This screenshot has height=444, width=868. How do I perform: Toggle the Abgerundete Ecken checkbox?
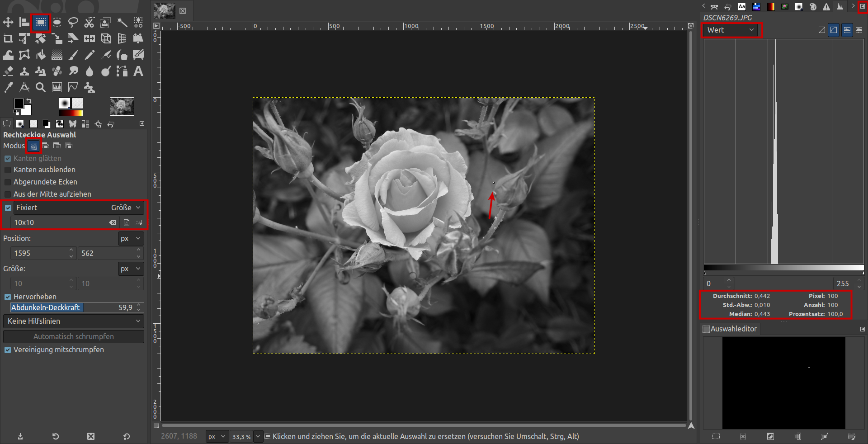pos(8,182)
